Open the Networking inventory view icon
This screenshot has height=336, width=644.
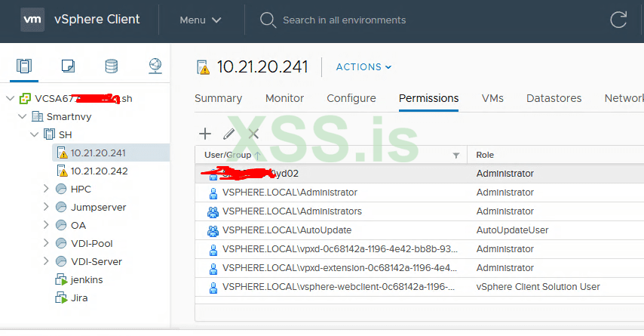click(155, 66)
